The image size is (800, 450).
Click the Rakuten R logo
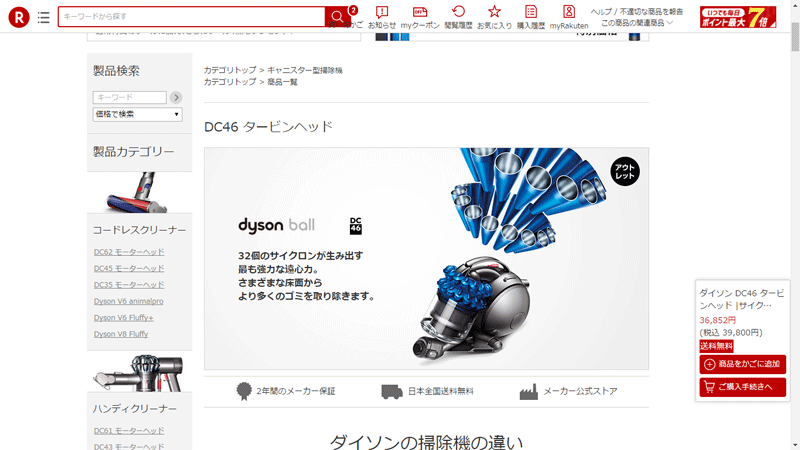(x=19, y=17)
